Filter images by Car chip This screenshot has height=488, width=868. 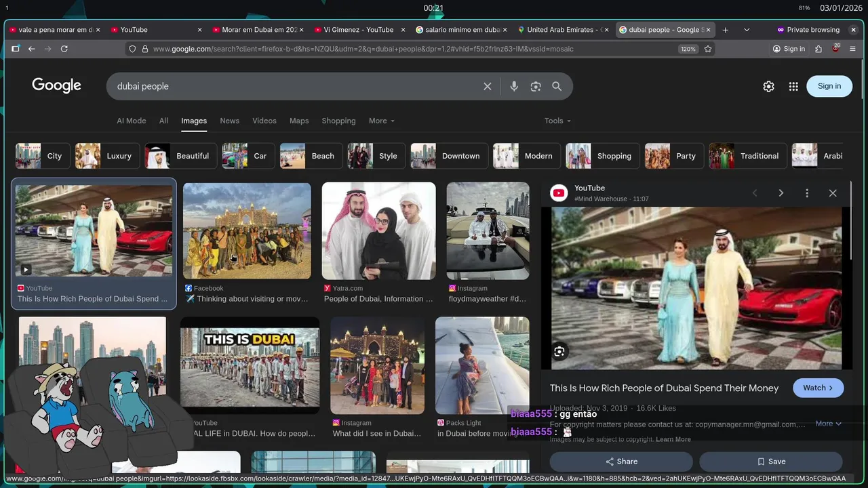pos(248,156)
